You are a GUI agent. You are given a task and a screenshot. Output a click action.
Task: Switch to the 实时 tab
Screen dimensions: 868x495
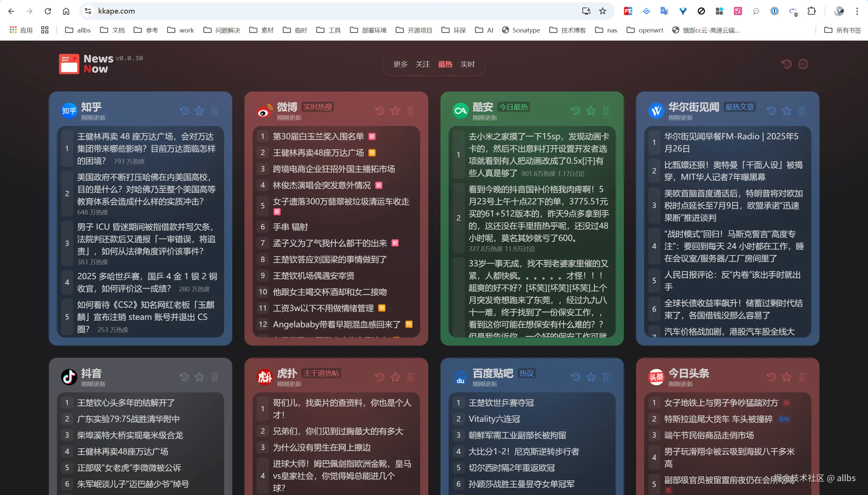(x=467, y=64)
